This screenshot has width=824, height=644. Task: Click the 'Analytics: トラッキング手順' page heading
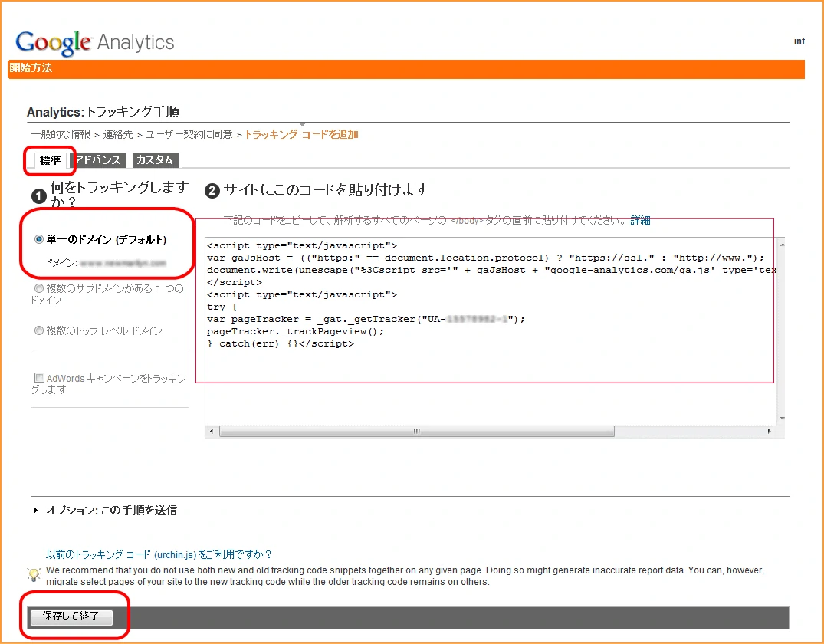(103, 112)
